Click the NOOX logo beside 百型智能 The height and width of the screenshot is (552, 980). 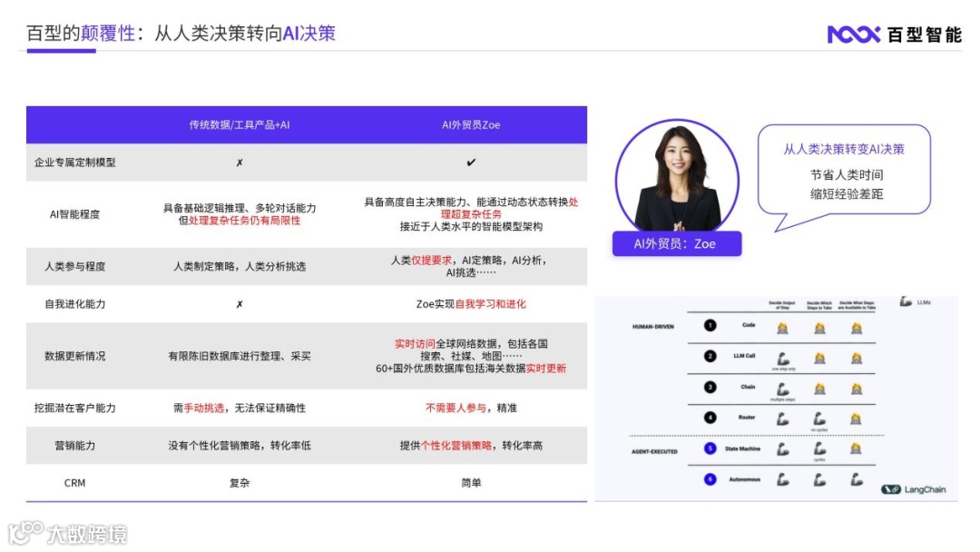(853, 34)
